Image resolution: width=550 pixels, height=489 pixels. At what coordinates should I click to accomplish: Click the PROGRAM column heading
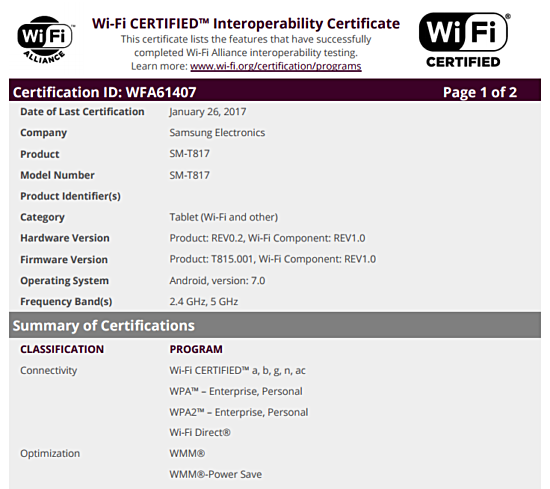click(x=196, y=349)
